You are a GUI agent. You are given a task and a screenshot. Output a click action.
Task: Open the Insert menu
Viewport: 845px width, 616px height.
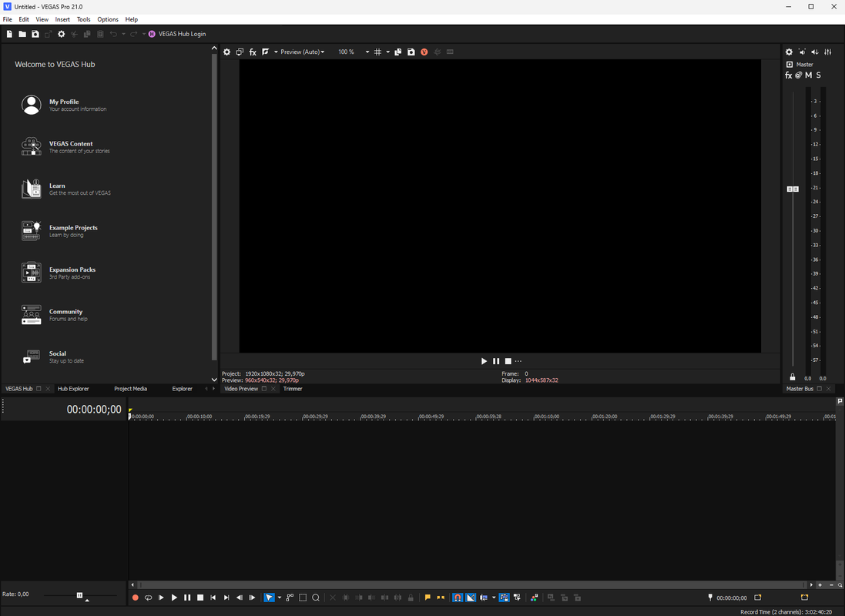pyautogui.click(x=62, y=19)
